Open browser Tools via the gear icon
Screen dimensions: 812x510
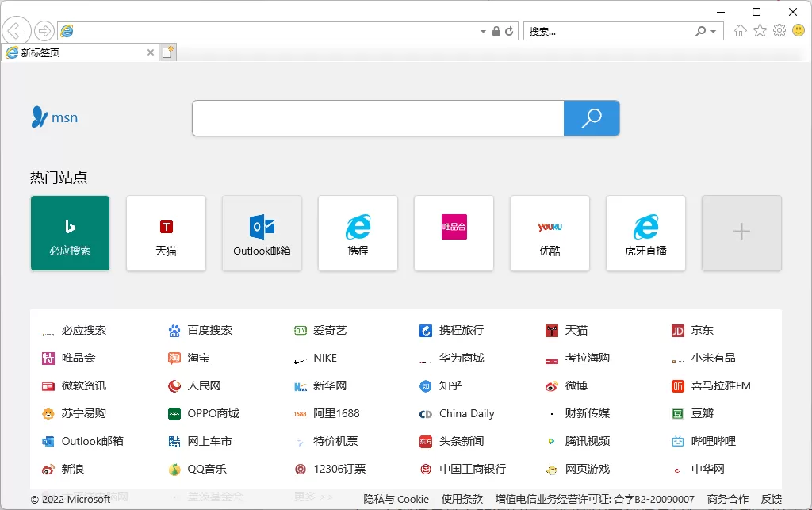click(x=779, y=30)
